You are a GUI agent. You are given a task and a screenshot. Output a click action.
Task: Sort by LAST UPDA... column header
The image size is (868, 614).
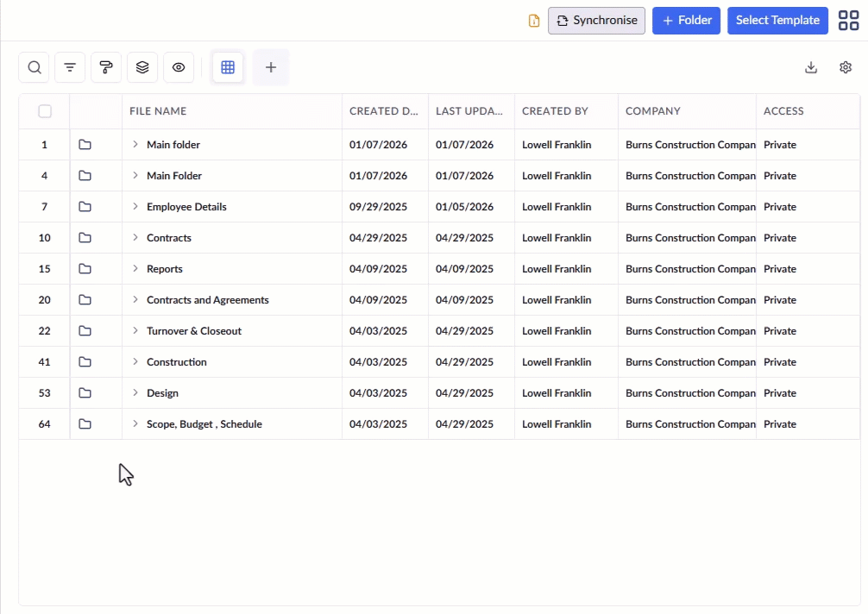click(472, 111)
